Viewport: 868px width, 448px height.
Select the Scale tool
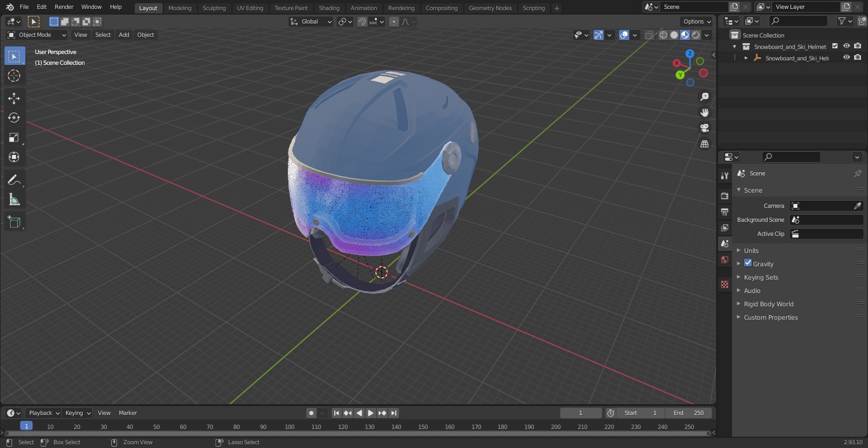click(x=14, y=137)
